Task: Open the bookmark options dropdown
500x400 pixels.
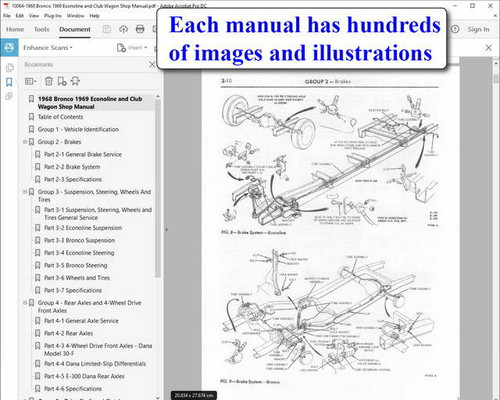Action: 30,81
